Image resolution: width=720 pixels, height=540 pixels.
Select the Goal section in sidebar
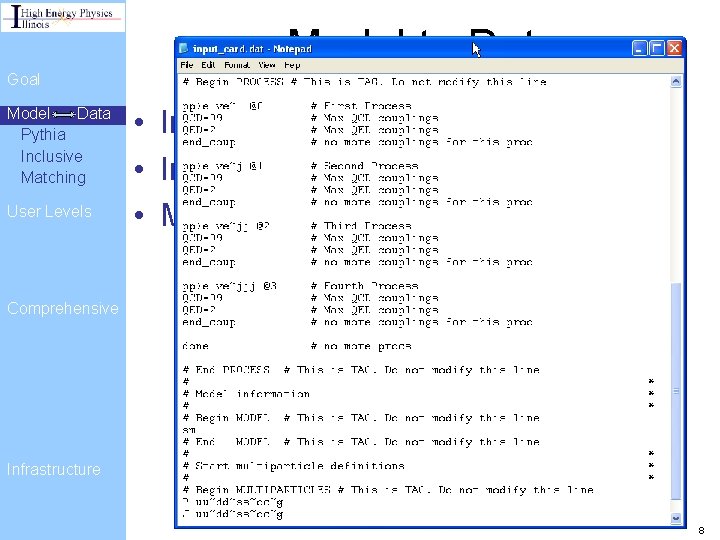point(23,79)
